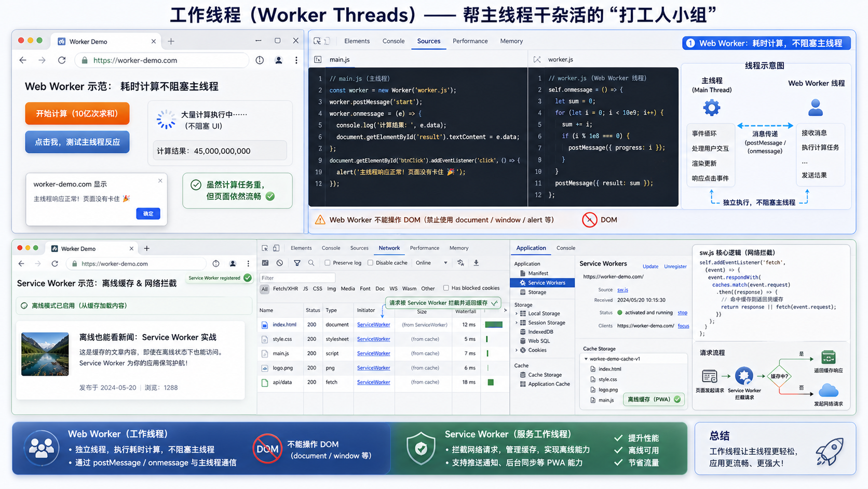Go forward in the Service Worker 示范 browser

pos(37,263)
